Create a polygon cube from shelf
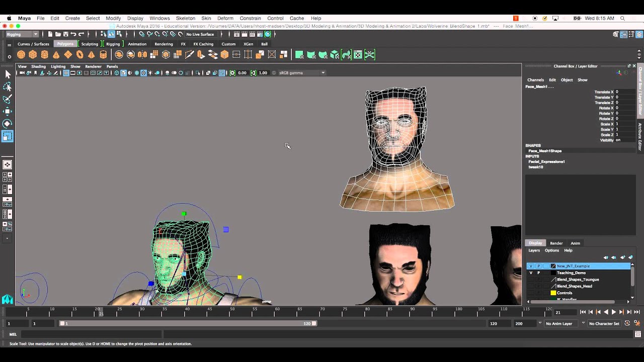 [33, 55]
